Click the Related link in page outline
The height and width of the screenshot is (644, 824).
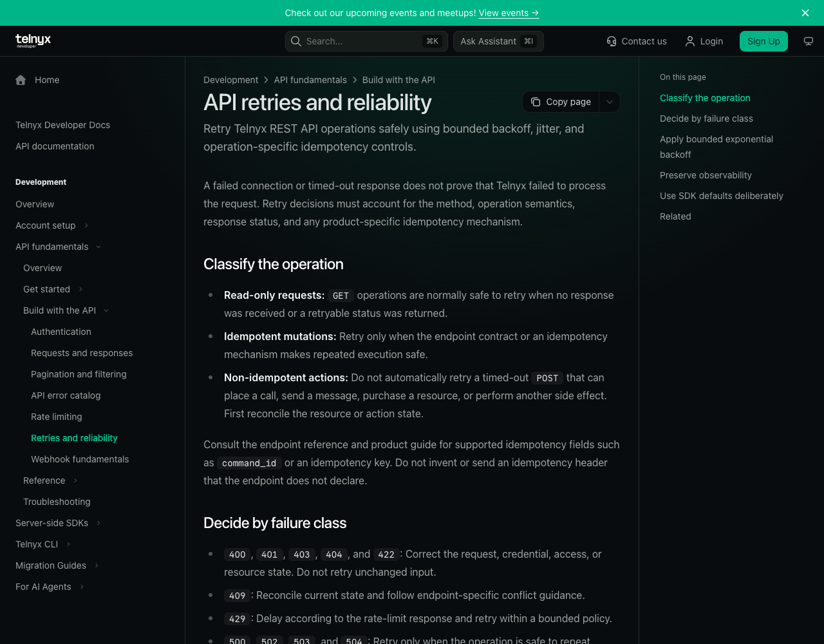coord(675,216)
